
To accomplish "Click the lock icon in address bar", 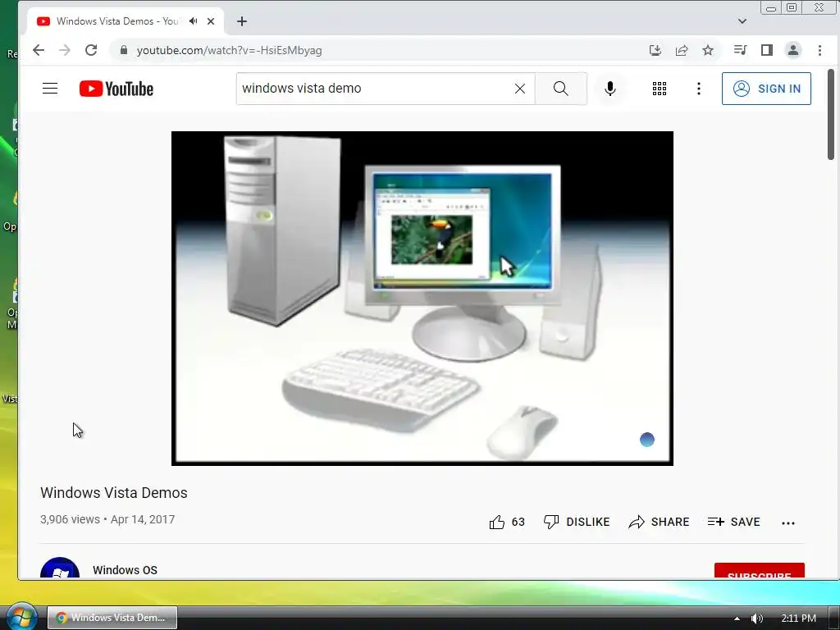I will [124, 50].
